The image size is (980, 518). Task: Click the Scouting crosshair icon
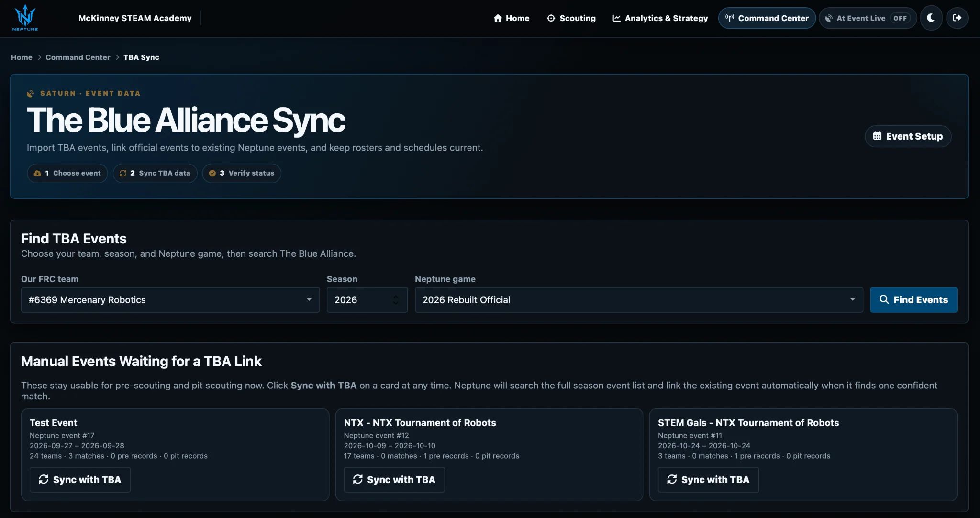(x=551, y=18)
